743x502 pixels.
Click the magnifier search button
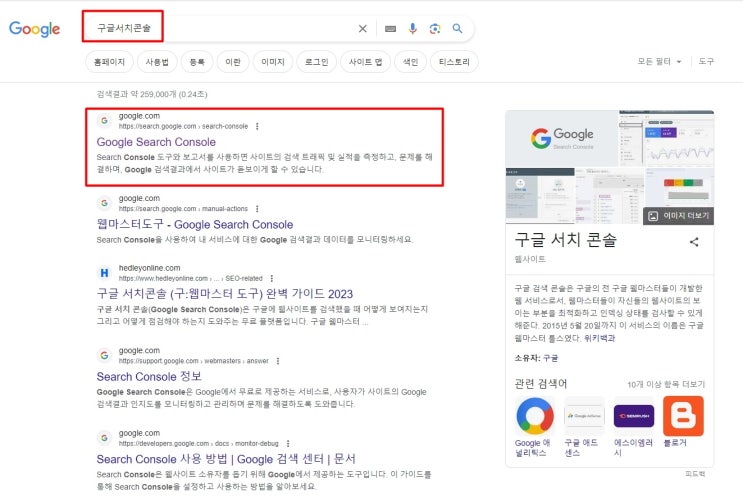click(x=457, y=28)
